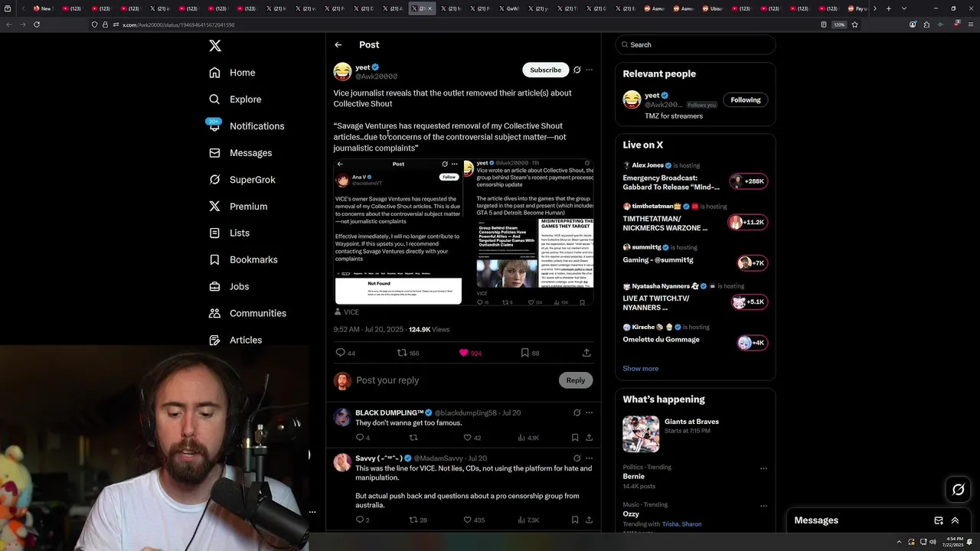Click the browser address bar URL
This screenshot has width=980, height=551.
click(x=178, y=24)
